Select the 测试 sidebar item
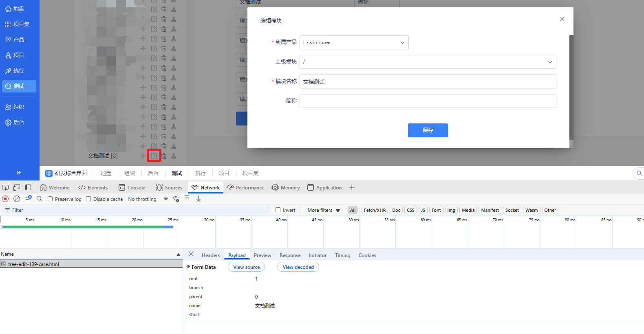The width and height of the screenshot is (644, 334). [19, 86]
